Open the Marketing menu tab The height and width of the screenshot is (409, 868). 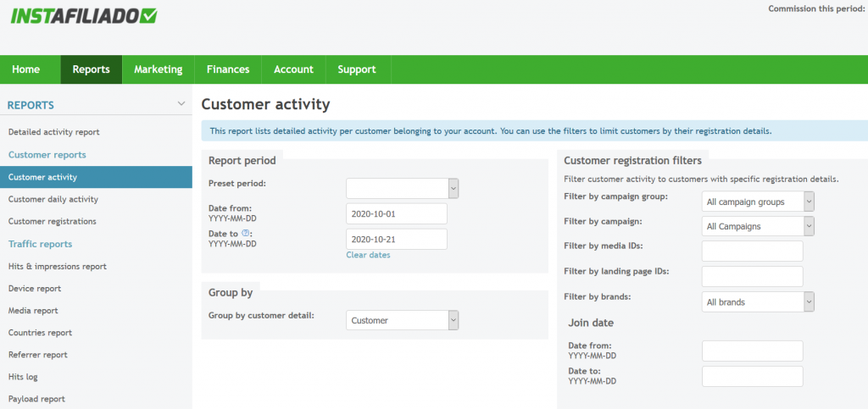[x=159, y=69]
